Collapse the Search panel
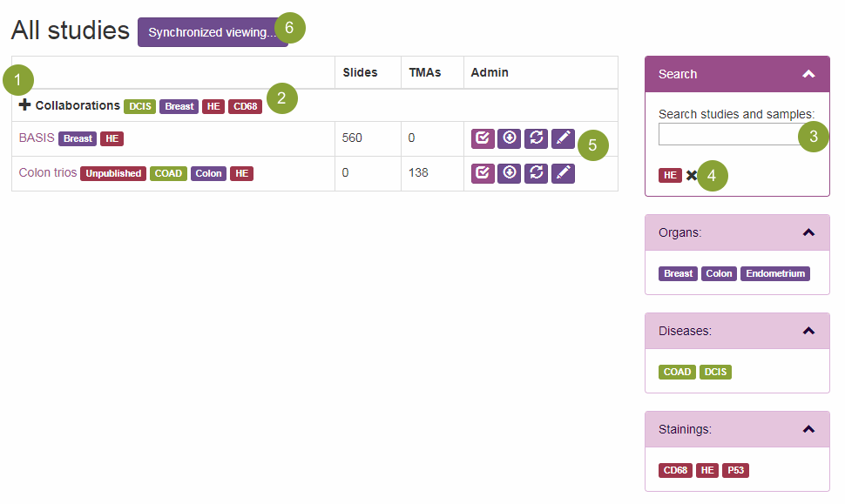The image size is (845, 504). 808,74
